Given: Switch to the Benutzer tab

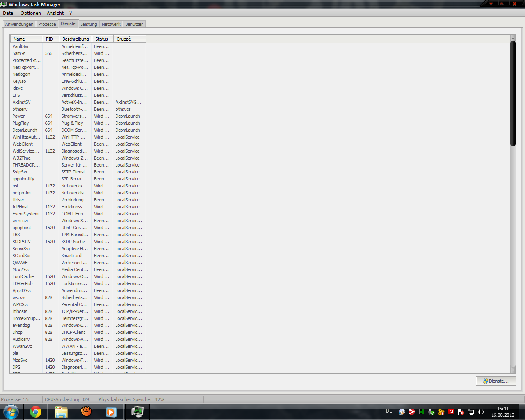Looking at the screenshot, I should 134,24.
